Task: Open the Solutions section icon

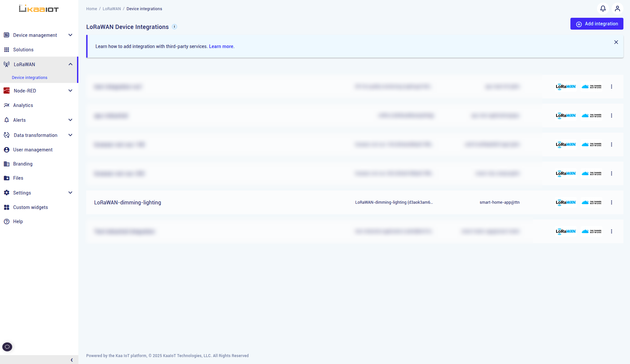Action: pyautogui.click(x=7, y=49)
